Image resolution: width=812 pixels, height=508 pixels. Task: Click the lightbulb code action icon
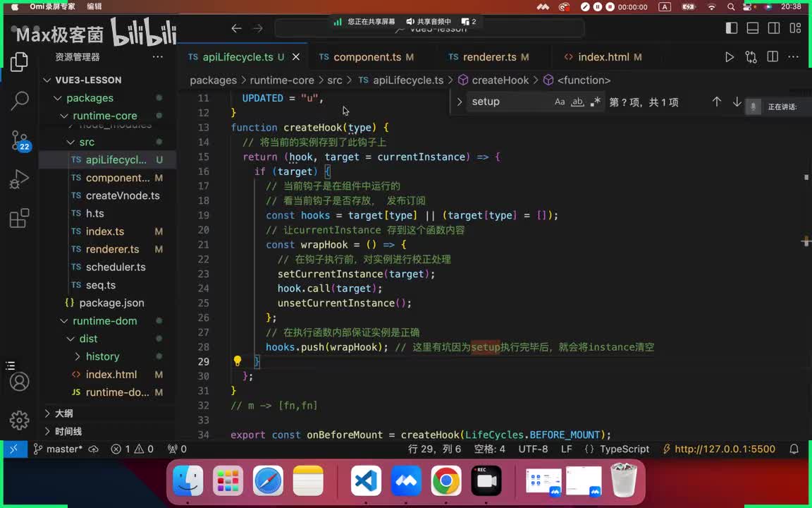pyautogui.click(x=237, y=361)
